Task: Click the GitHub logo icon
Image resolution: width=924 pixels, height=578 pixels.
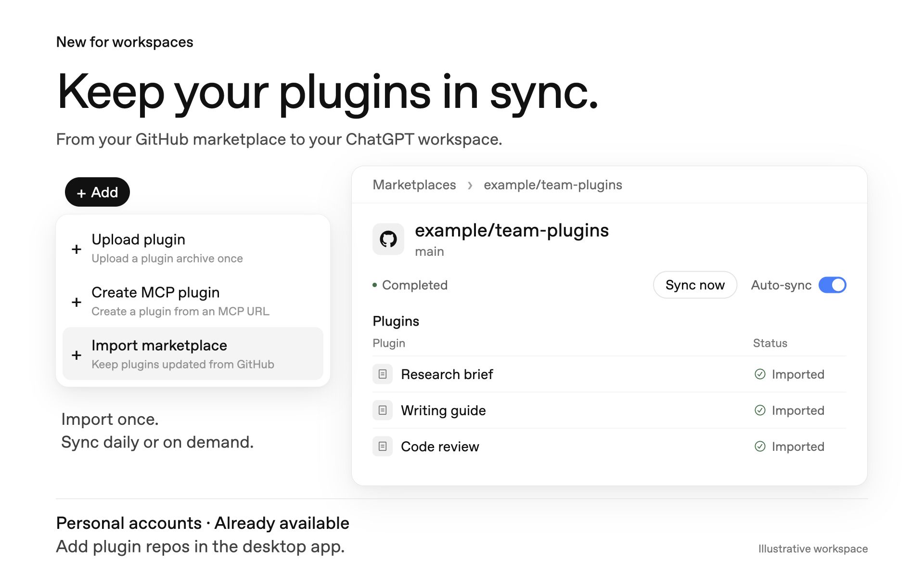Action: 388,239
